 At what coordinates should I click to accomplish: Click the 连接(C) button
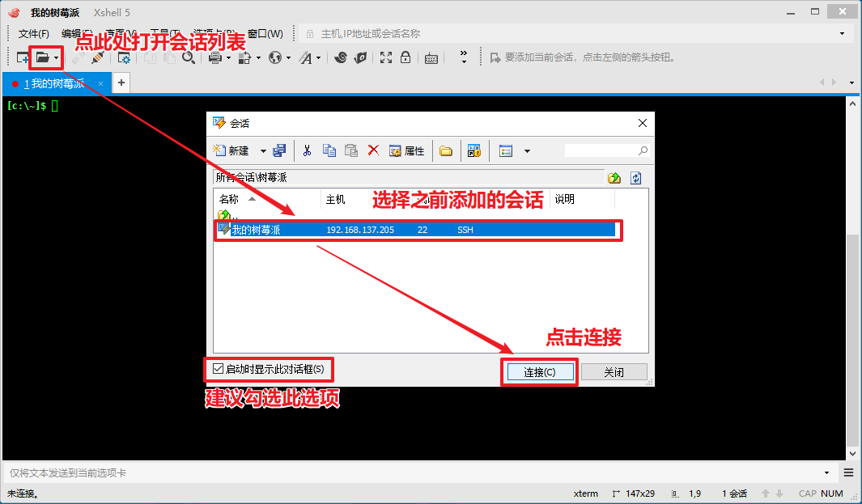point(539,372)
